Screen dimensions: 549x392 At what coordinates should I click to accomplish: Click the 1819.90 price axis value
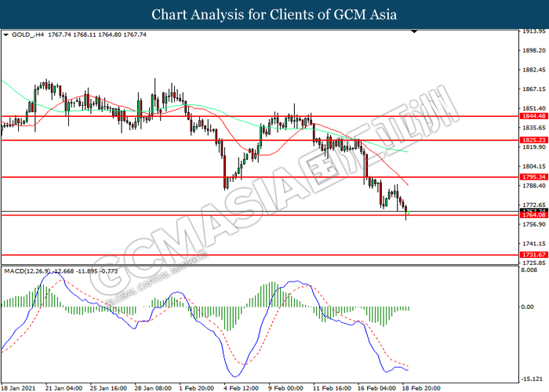click(534, 147)
